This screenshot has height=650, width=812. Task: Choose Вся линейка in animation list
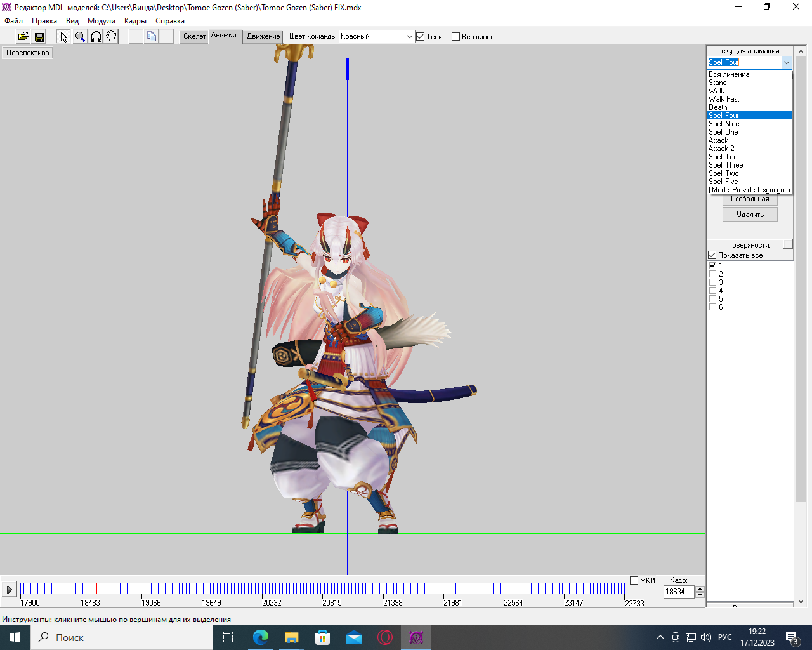tap(750, 74)
